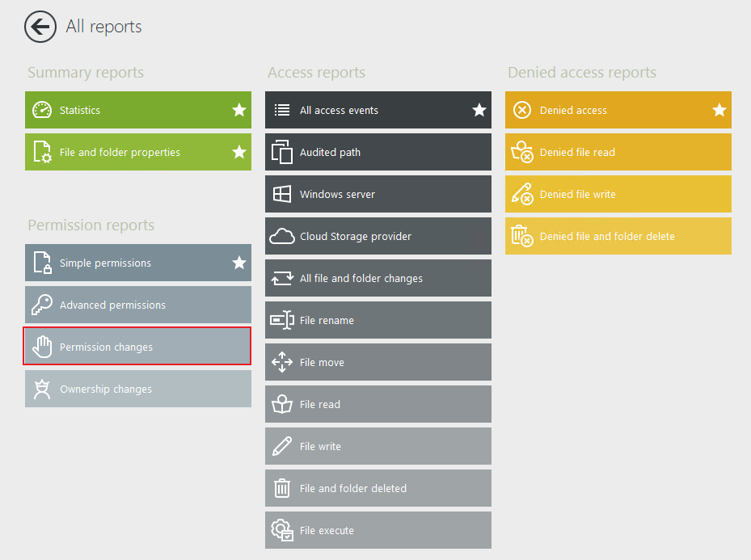
Task: Click the File write pencil icon
Action: click(x=282, y=446)
